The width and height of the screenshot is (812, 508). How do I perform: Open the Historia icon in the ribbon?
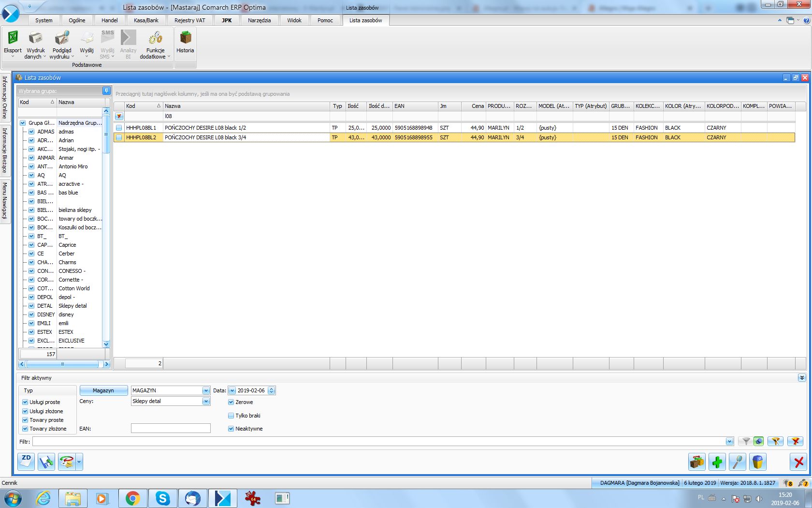coord(185,39)
